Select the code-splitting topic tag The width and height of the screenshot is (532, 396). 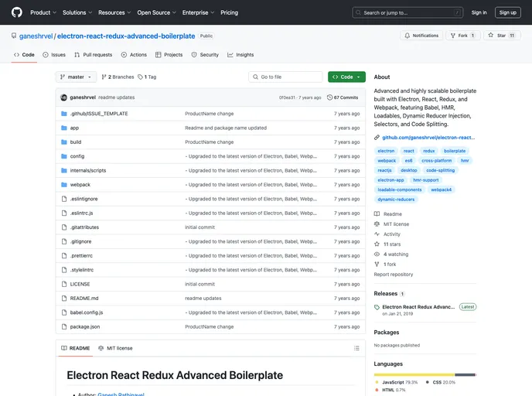click(441, 170)
